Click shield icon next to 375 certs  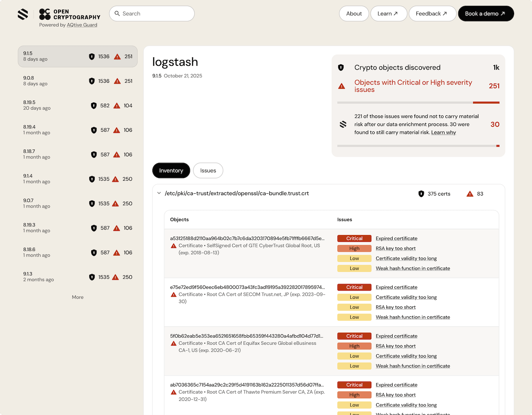[421, 194]
